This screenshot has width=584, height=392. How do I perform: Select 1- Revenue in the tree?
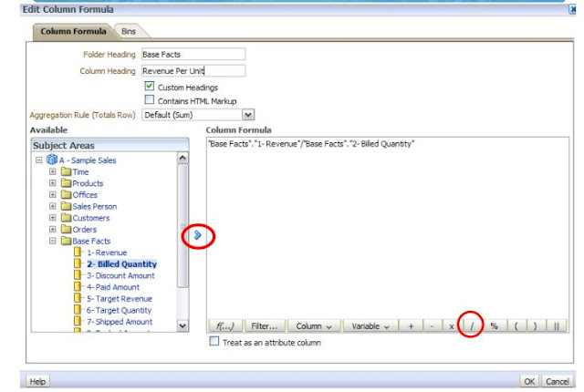click(x=107, y=253)
